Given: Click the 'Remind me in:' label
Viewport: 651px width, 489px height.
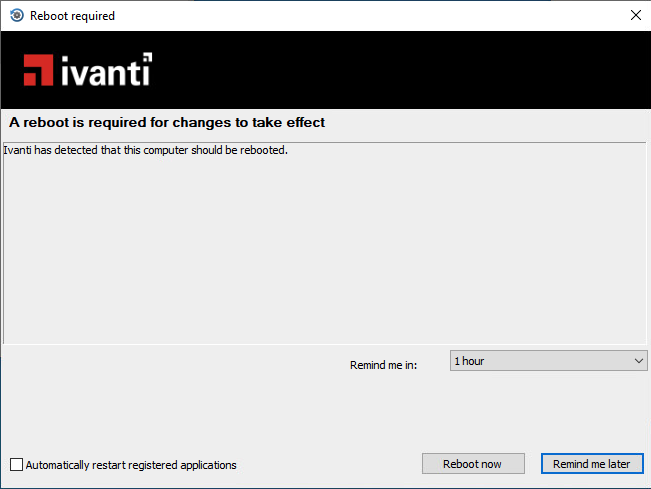Looking at the screenshot, I should (383, 365).
